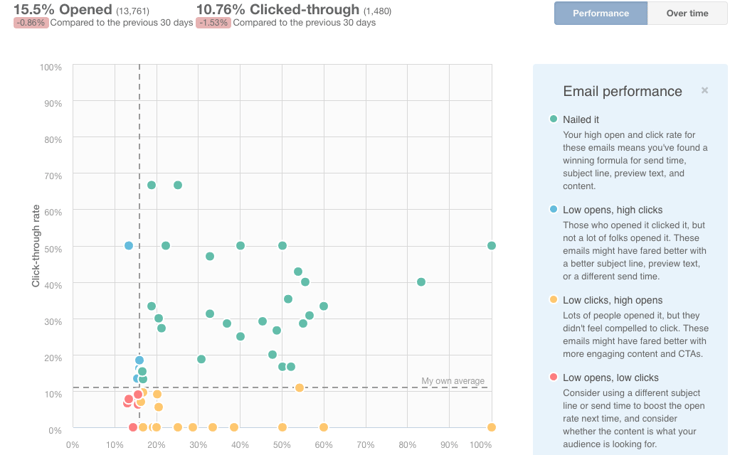Close the Email performance panel
Screen dimensions: 735x455
point(705,91)
